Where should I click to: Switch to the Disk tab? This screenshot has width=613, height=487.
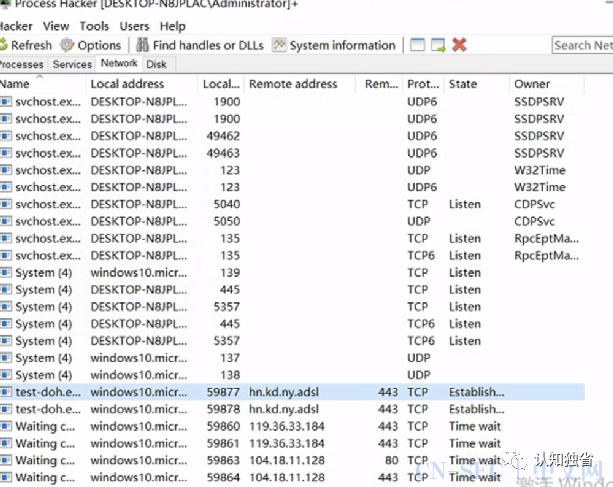[156, 64]
